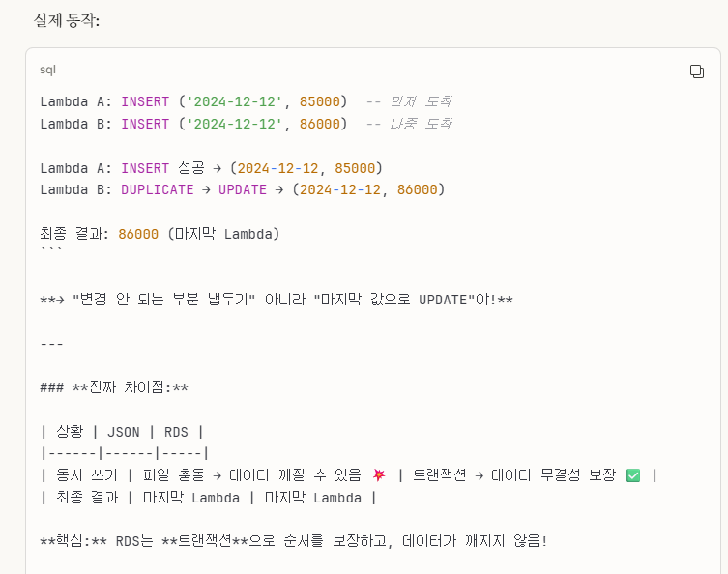
Task: Click the '| 상황 | JSON | RDS |' table header
Action: (x=122, y=432)
